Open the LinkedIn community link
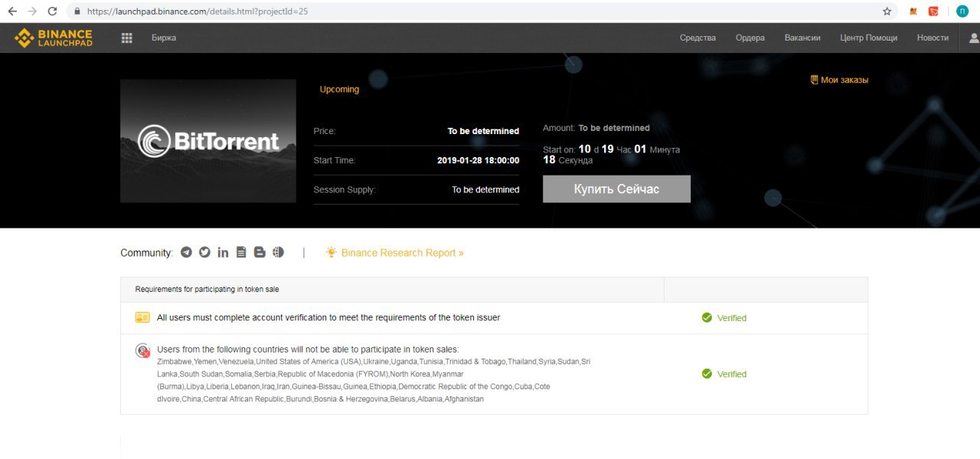The image size is (980, 459). (x=223, y=252)
